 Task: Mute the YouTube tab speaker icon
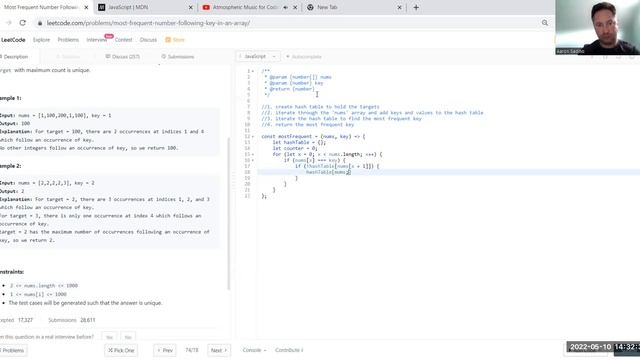click(x=285, y=7)
